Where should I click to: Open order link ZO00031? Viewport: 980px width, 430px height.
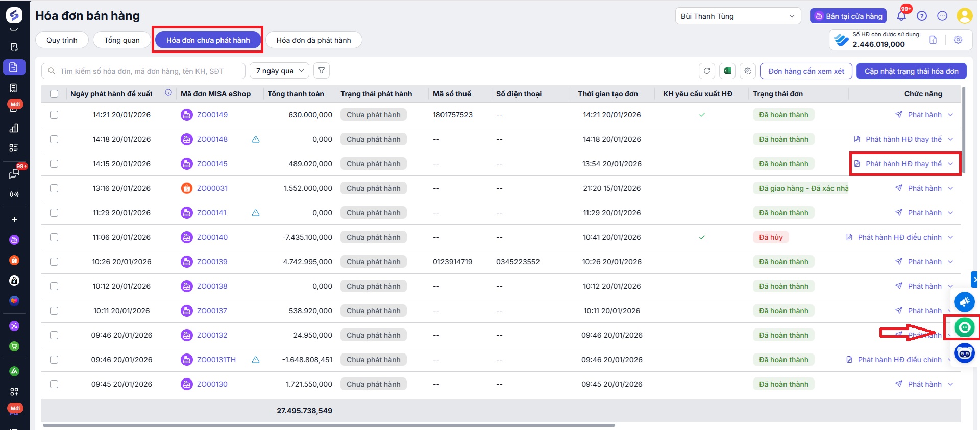click(x=212, y=188)
